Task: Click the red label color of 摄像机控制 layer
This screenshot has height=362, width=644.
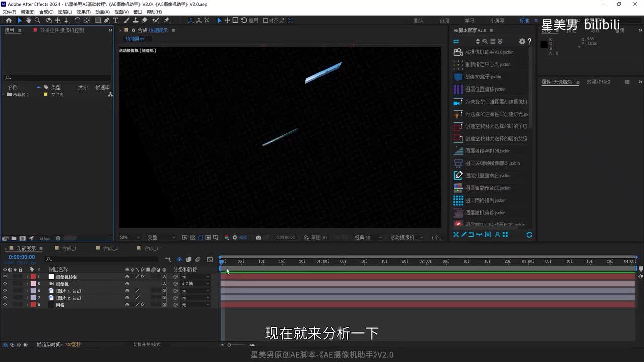Action: pyautogui.click(x=33, y=277)
